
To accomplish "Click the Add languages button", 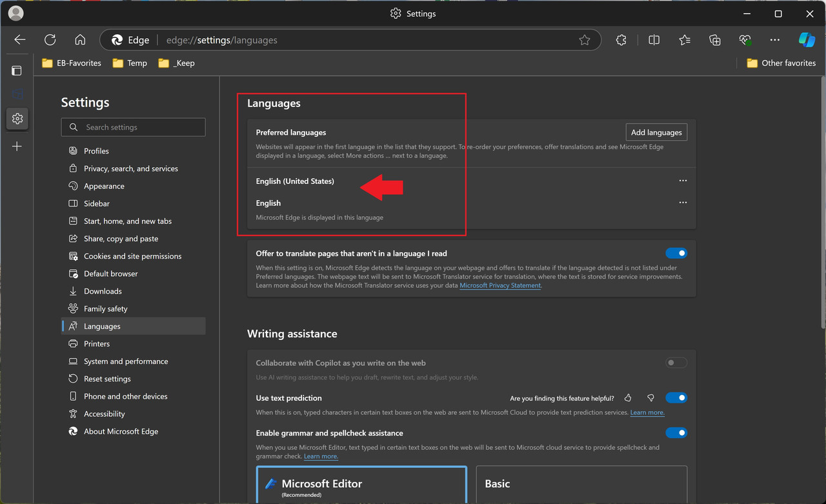I will click(x=656, y=132).
